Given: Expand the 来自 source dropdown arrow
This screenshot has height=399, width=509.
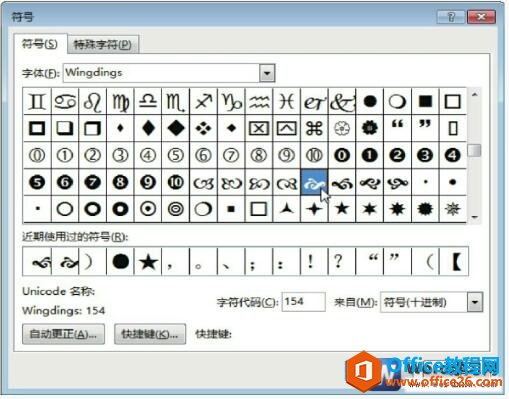Looking at the screenshot, I should tap(475, 302).
